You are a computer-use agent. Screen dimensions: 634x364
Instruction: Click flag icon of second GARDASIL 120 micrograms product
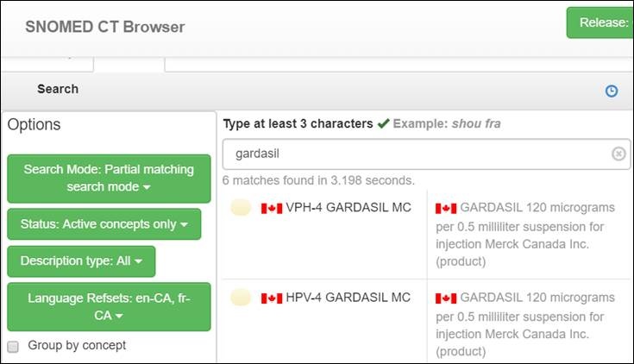(x=446, y=298)
